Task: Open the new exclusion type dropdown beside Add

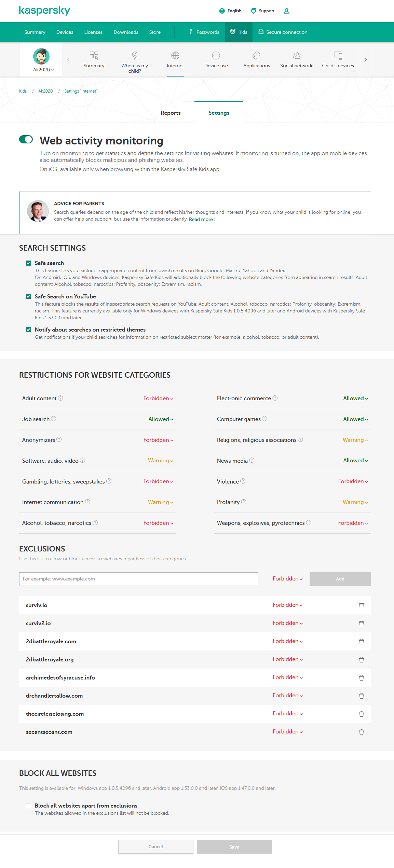Action: (x=288, y=579)
